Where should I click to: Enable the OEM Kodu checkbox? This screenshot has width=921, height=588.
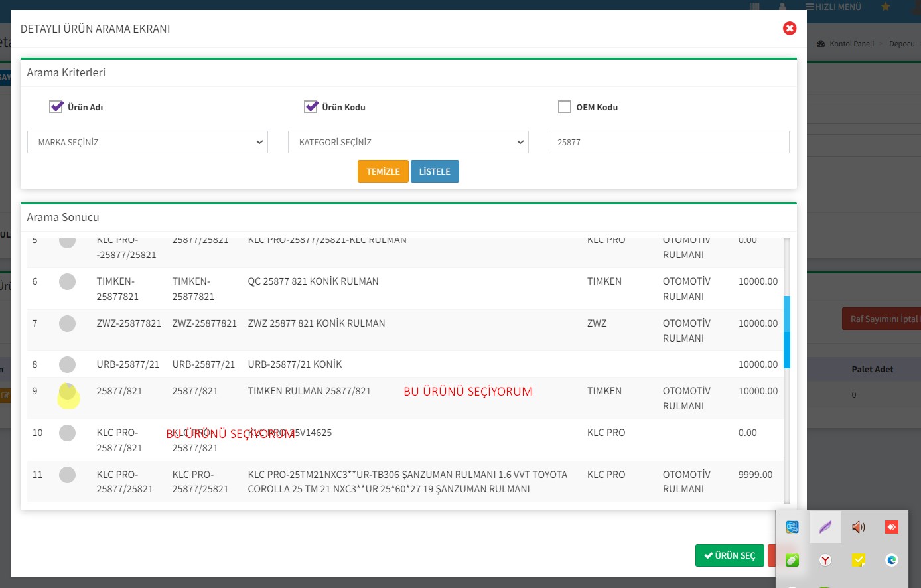coord(565,107)
